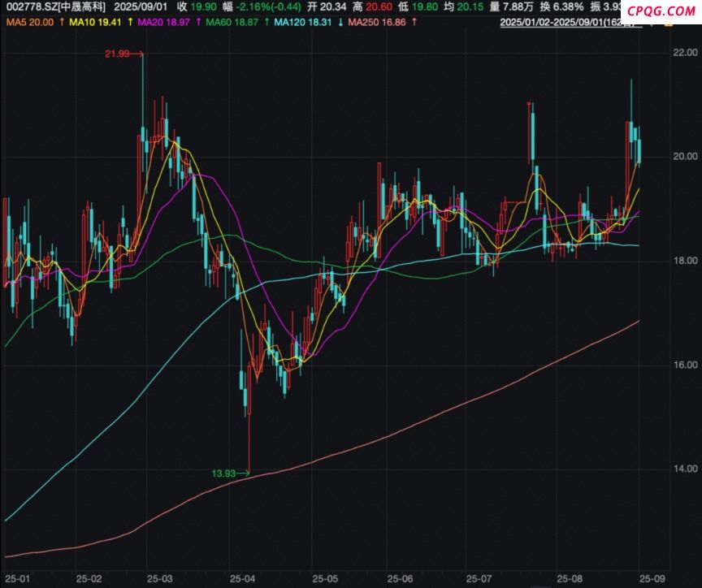Screen dimensions: 702x588
Task: Open the MA5 20.00 indicator label
Action: (30, 22)
